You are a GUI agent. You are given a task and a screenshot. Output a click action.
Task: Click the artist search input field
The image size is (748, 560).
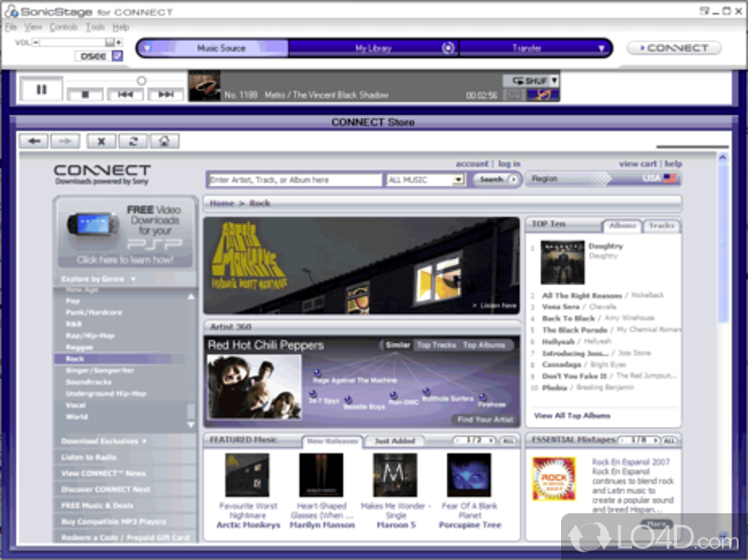pos(295,179)
